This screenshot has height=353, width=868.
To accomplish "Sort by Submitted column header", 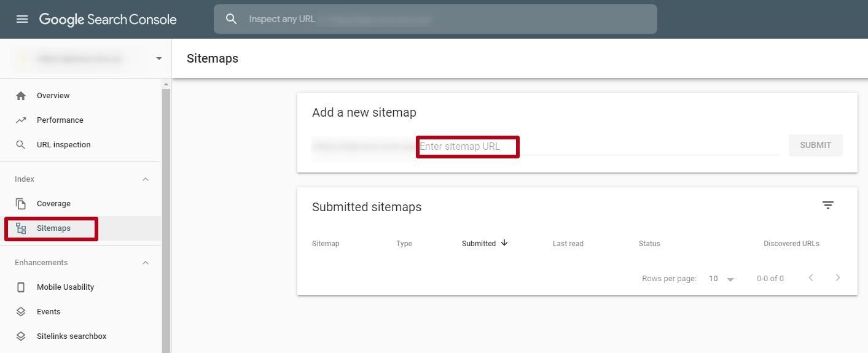I will coord(479,244).
